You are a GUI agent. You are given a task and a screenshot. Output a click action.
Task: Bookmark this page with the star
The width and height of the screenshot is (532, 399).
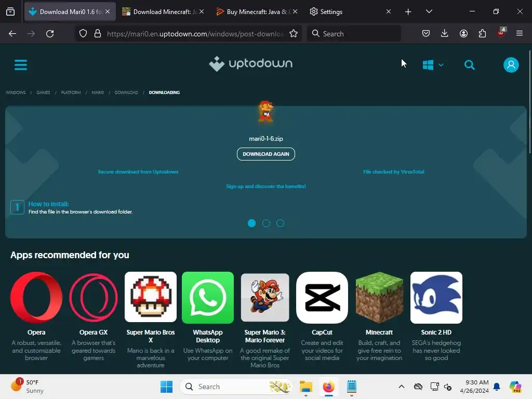pyautogui.click(x=294, y=34)
